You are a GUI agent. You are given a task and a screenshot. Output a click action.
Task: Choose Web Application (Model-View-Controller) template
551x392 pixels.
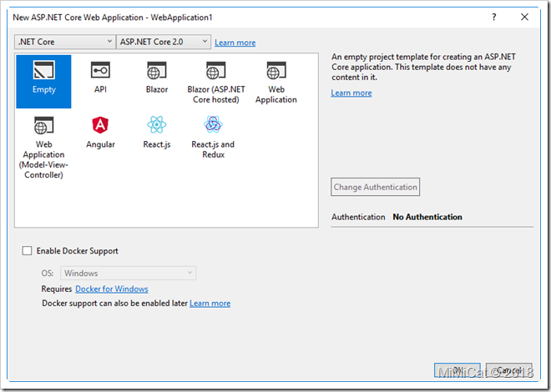point(43,148)
